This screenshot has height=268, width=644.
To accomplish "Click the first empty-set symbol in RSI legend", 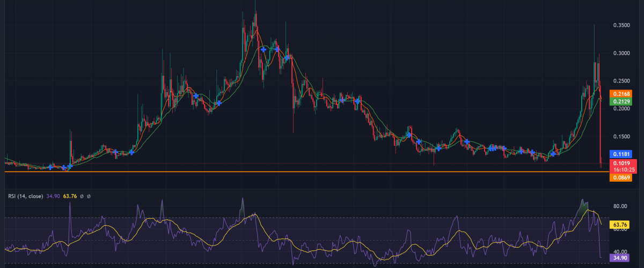I will (82, 196).
